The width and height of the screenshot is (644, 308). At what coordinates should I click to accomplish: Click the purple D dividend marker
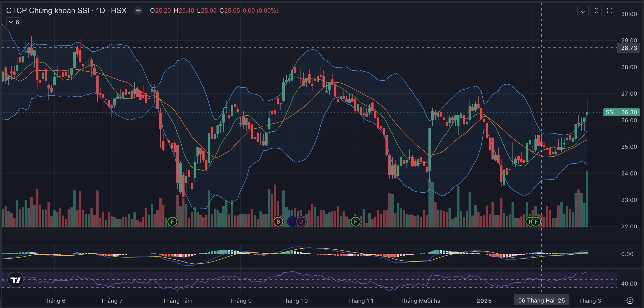coord(301,222)
